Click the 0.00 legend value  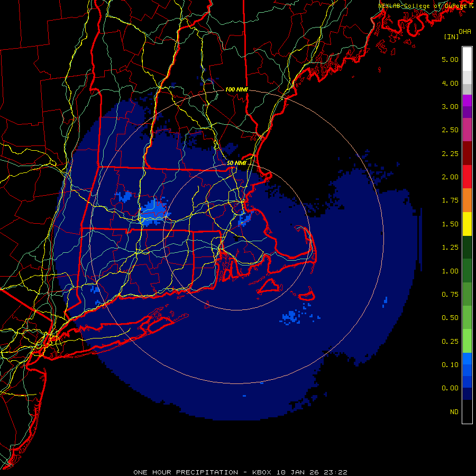click(450, 388)
